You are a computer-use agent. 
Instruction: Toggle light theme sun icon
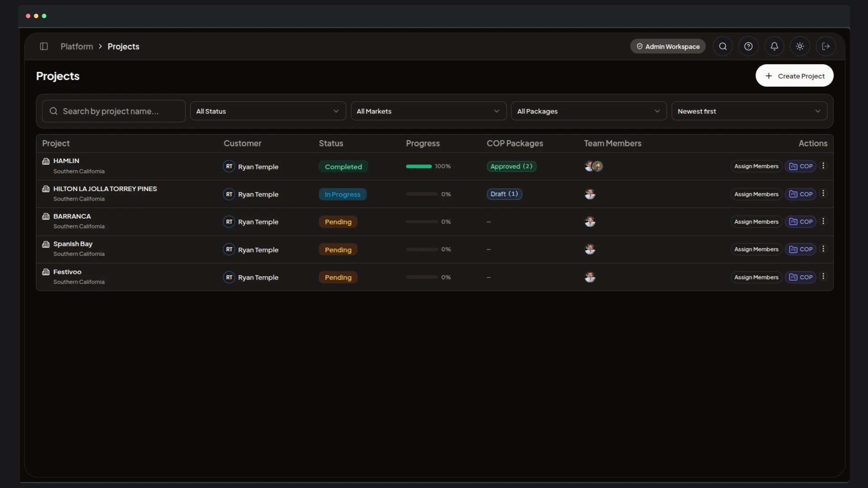tap(800, 47)
